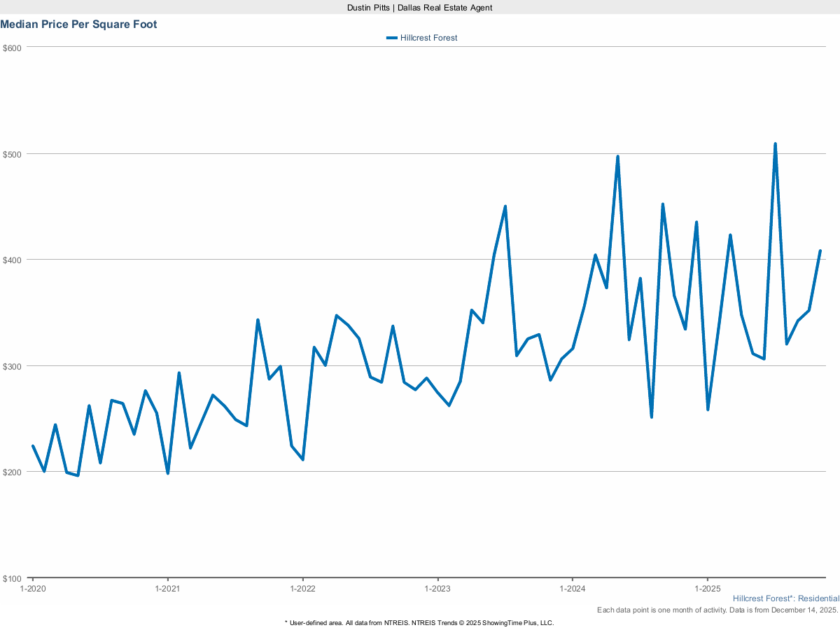840x630 pixels.
Task: Select the 1-2021 x-axis tick label
Action: coord(167,589)
